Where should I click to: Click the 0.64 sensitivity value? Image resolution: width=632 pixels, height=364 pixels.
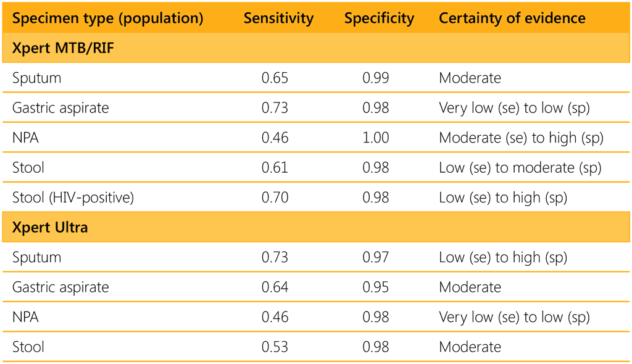275,287
